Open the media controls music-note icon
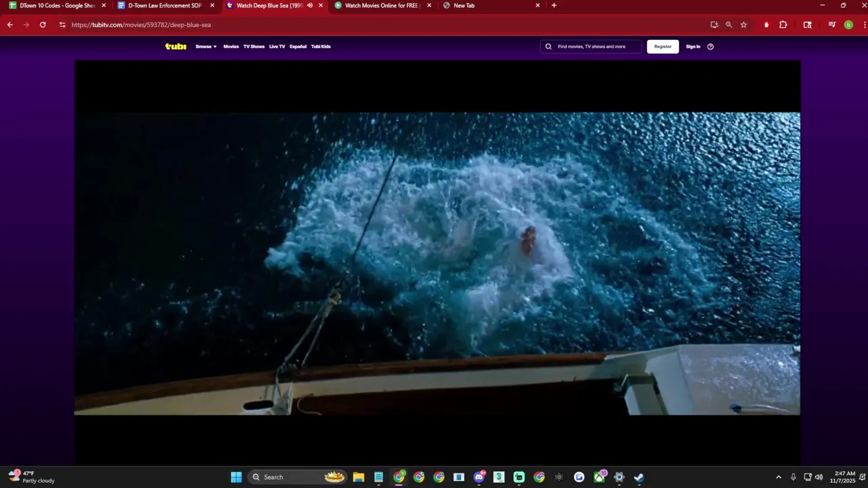868x488 pixels. [x=832, y=24]
